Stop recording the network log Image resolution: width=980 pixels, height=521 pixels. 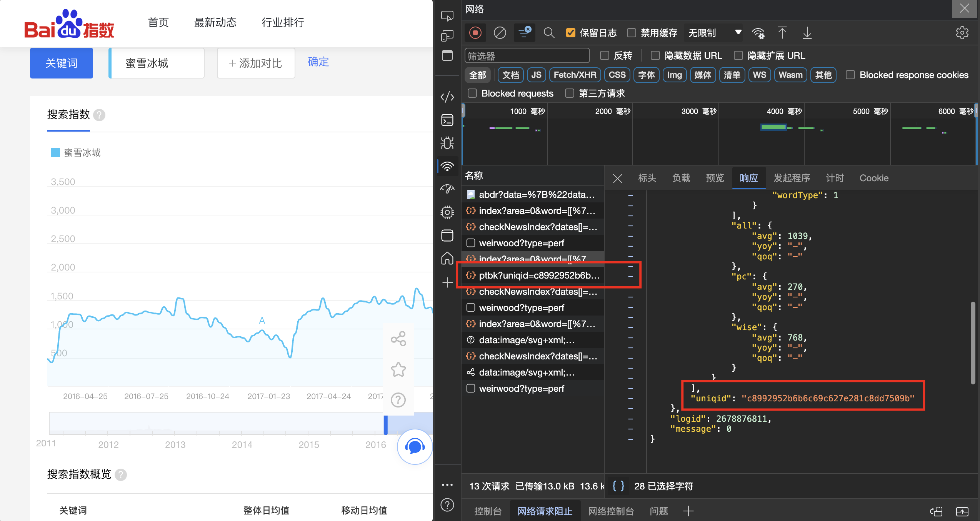475,33
